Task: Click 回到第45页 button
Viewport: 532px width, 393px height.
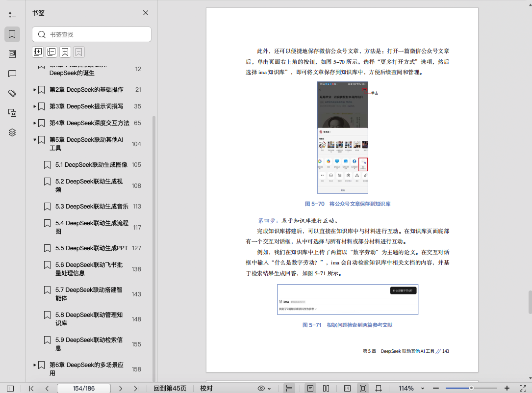Action: (x=170, y=388)
